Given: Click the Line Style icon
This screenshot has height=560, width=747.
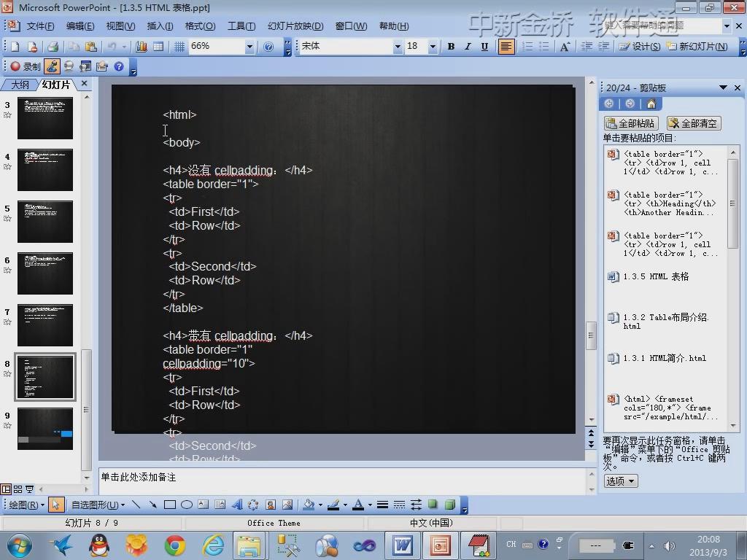Looking at the screenshot, I should tap(382, 505).
